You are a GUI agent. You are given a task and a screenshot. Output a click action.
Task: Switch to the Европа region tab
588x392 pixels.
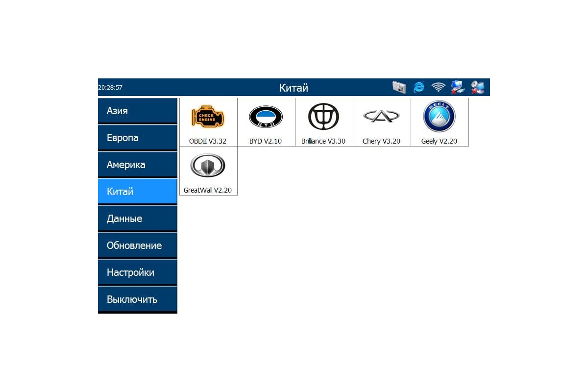(137, 138)
